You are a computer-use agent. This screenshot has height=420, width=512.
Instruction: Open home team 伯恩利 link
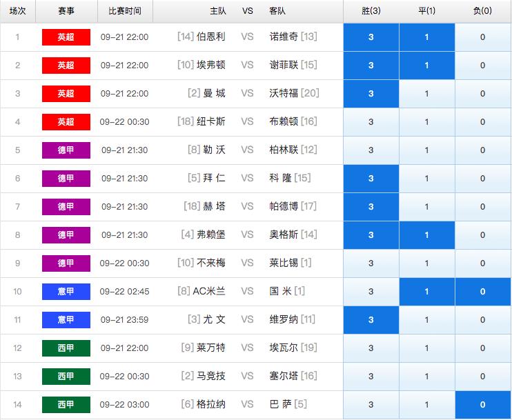[x=211, y=37]
